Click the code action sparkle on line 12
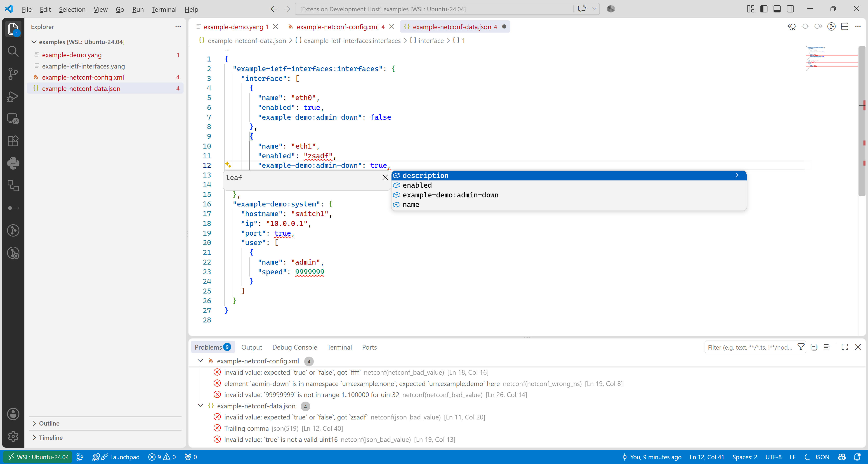 click(x=228, y=165)
